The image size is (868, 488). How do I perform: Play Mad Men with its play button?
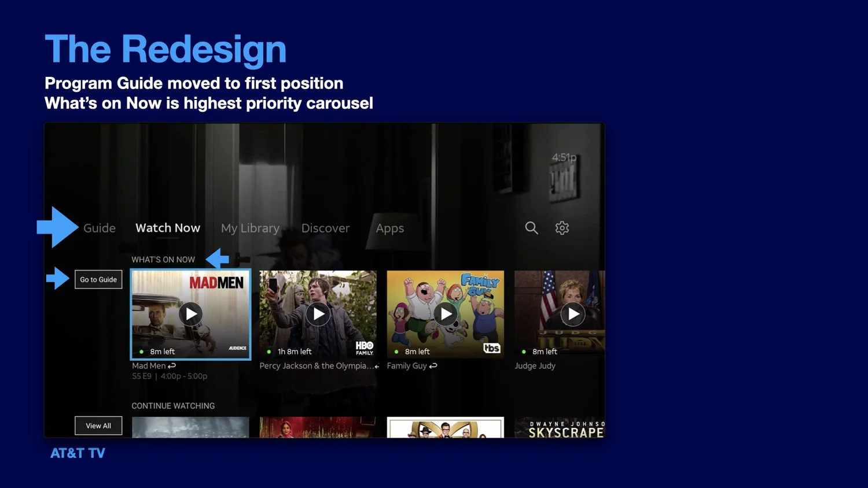[x=191, y=314]
